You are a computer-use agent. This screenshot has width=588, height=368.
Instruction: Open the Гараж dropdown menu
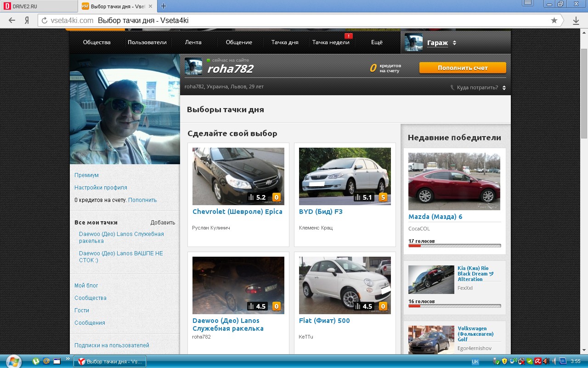442,43
